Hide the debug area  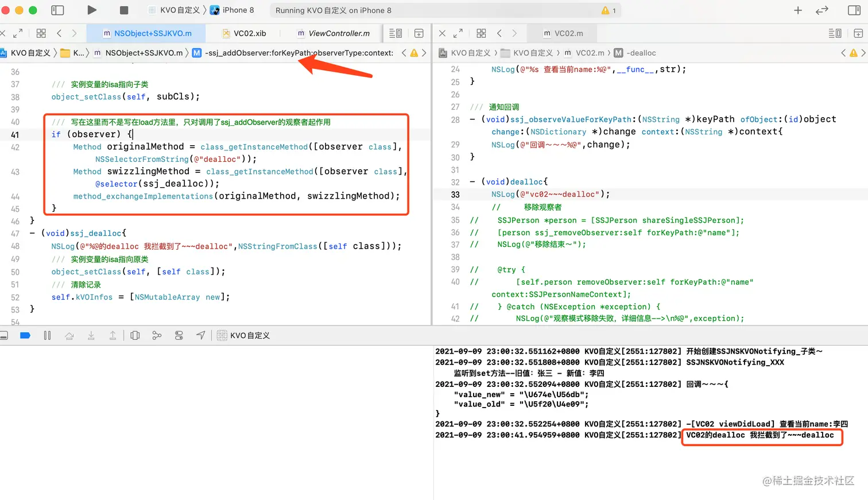click(x=4, y=335)
